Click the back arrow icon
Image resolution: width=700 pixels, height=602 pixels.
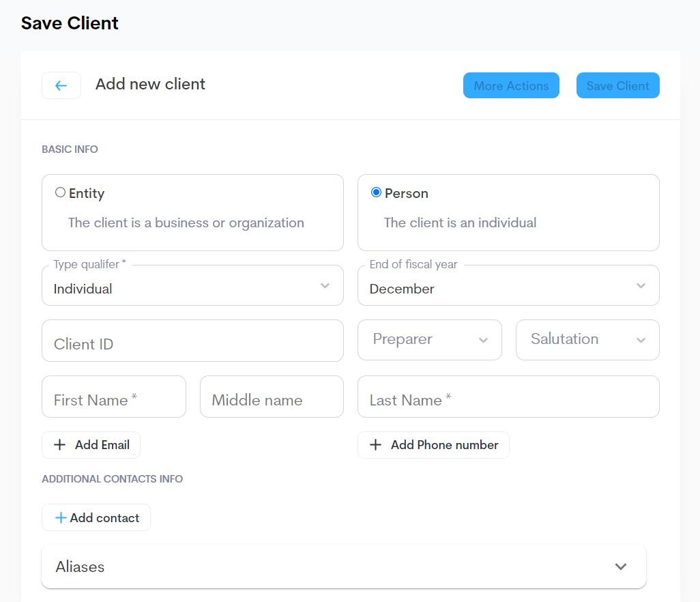tap(61, 85)
